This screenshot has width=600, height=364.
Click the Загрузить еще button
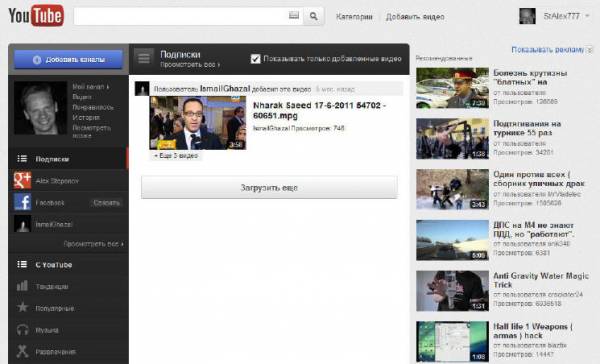tap(269, 188)
